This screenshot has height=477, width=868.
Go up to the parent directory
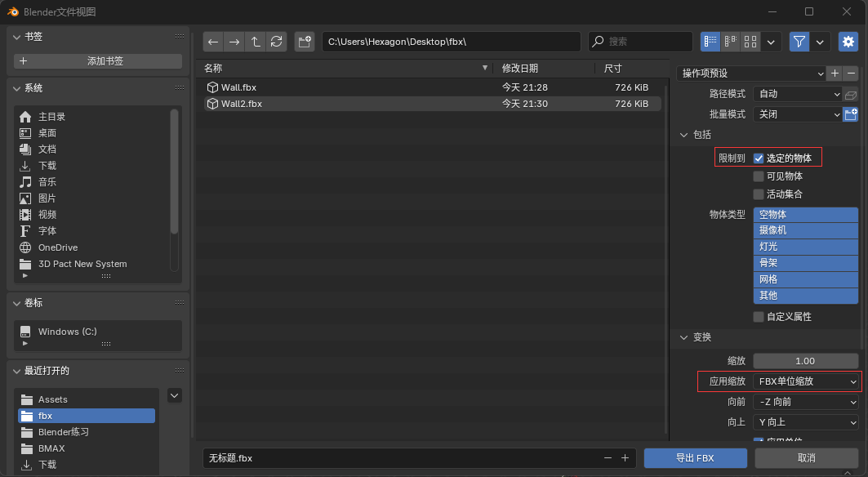pyautogui.click(x=256, y=42)
